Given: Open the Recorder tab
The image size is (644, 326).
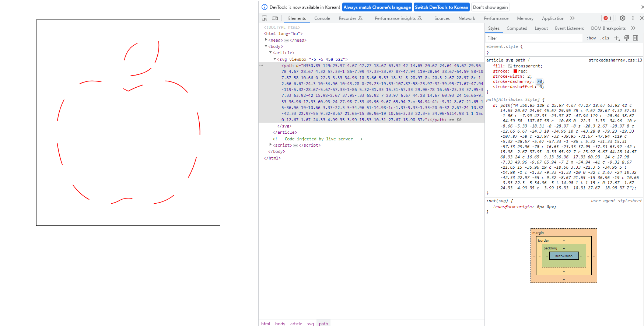Looking at the screenshot, I should (x=351, y=18).
